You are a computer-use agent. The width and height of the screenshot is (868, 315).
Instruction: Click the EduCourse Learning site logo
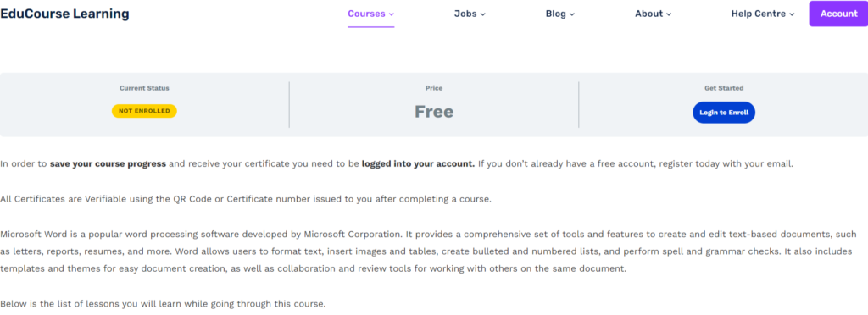click(64, 14)
